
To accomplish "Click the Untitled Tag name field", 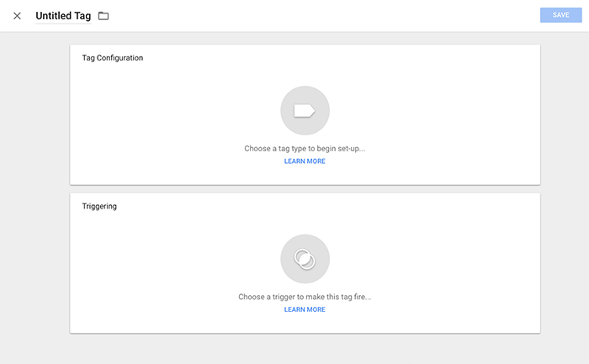I will [63, 16].
